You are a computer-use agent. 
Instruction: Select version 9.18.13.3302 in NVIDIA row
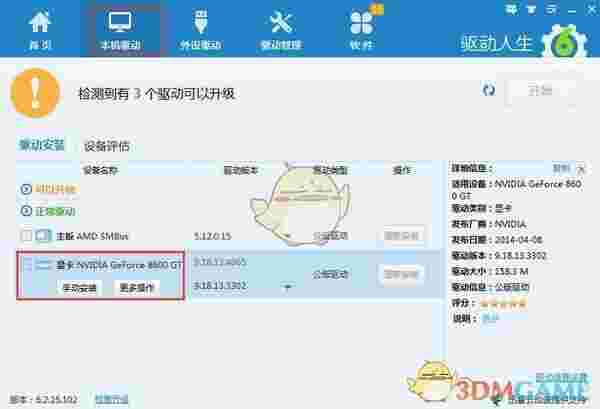pyautogui.click(x=220, y=286)
